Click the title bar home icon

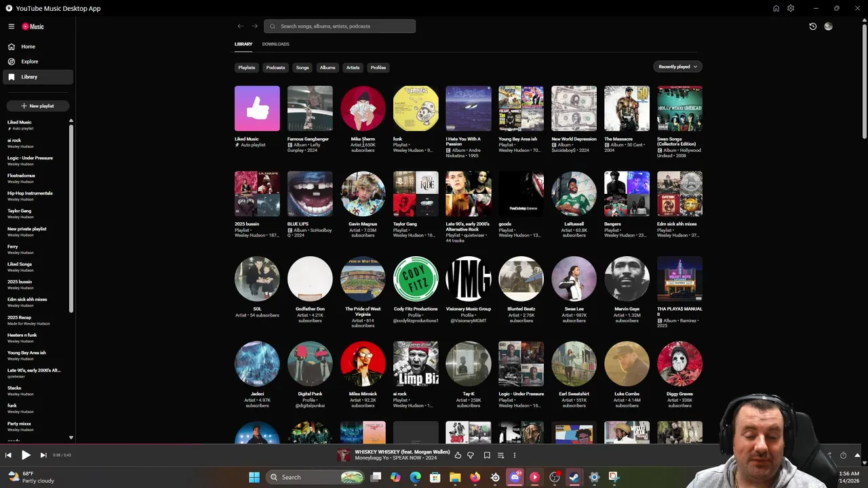coord(776,8)
